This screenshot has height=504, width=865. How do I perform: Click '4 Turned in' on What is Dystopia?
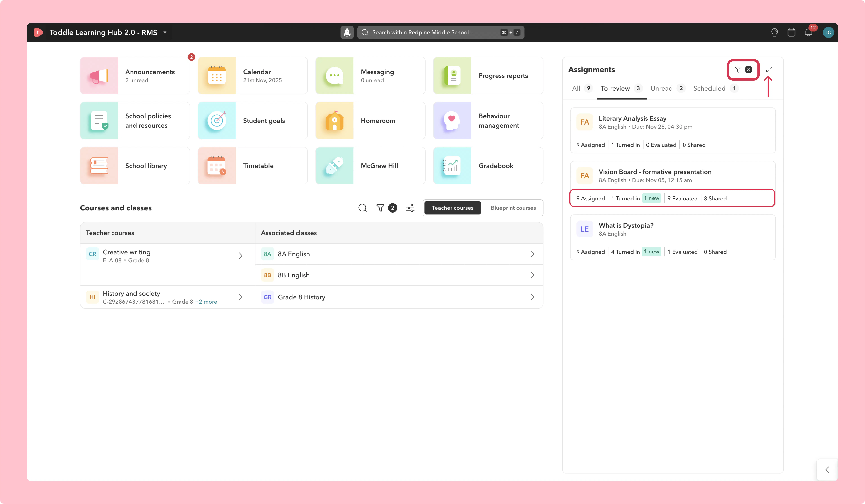(625, 252)
